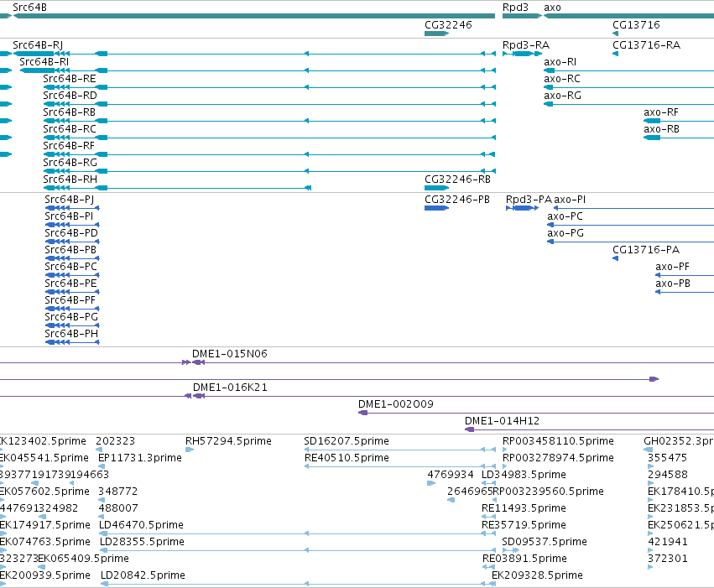Select the axo-RC transcript label
This screenshot has height=588, width=714.
(x=562, y=78)
